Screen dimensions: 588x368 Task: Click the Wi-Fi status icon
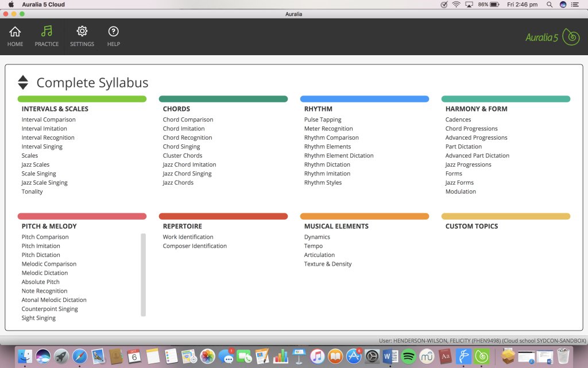tap(456, 5)
